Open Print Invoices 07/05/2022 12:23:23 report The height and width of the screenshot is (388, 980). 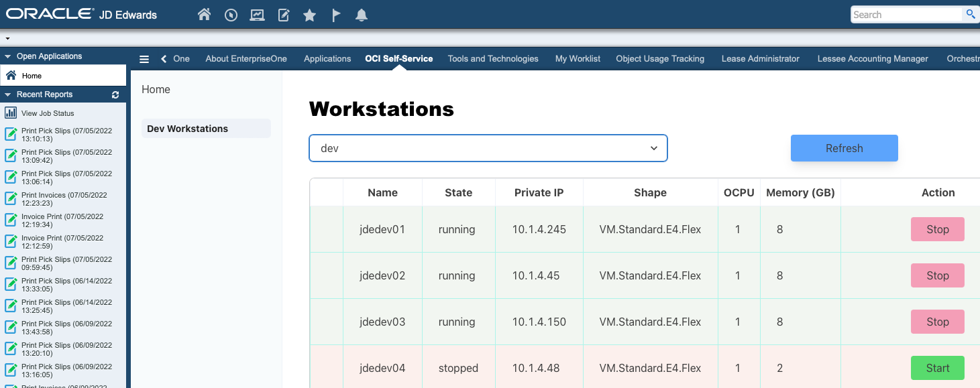pos(63,199)
